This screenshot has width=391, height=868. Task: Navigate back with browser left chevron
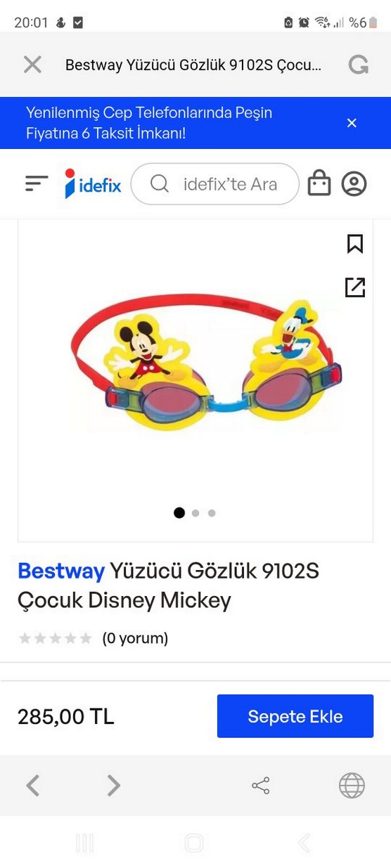[x=32, y=785]
